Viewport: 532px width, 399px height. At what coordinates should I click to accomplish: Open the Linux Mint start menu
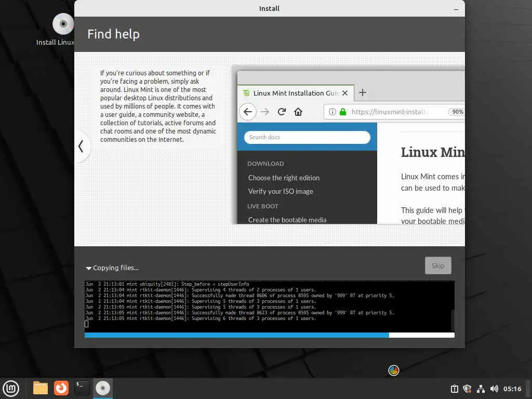pos(11,388)
